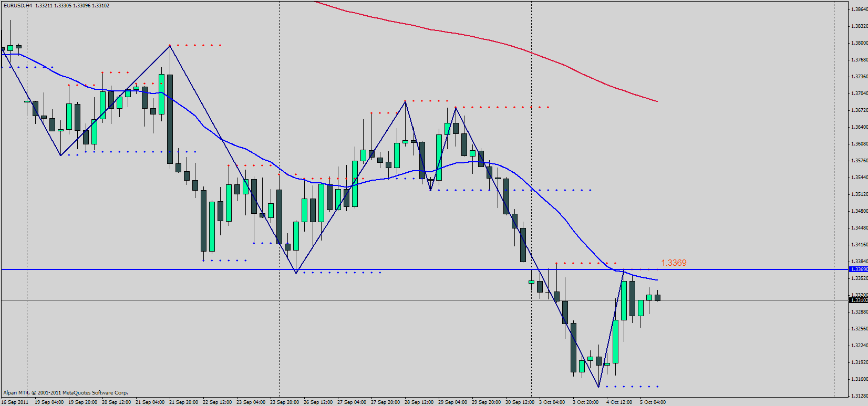Click price axis label 1.32240
This screenshot has width=868, height=406.
[x=859, y=346]
